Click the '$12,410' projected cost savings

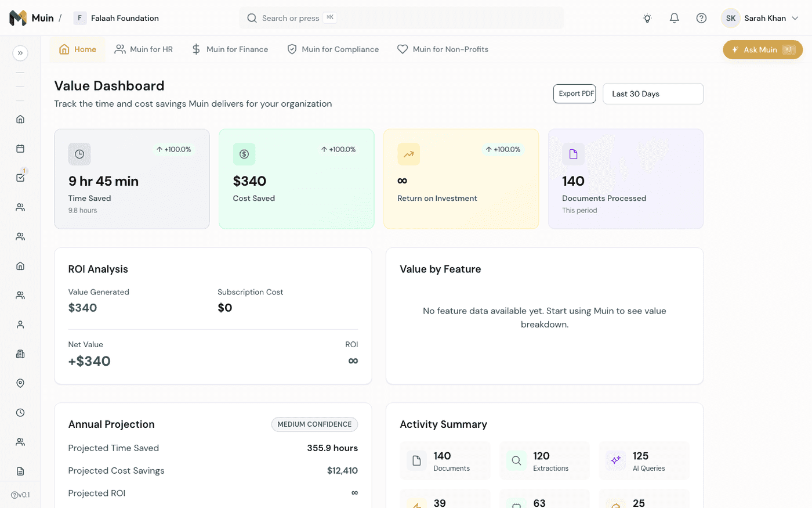pos(342,471)
